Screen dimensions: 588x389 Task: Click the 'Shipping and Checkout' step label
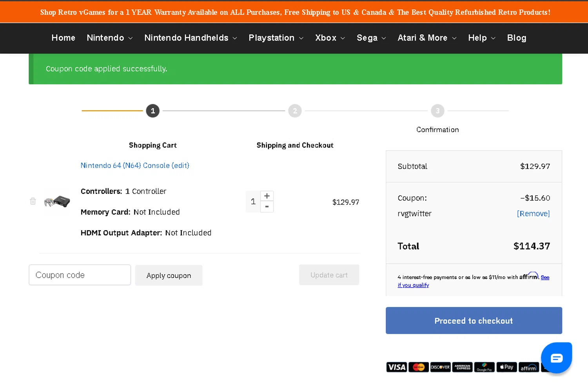coord(295,145)
